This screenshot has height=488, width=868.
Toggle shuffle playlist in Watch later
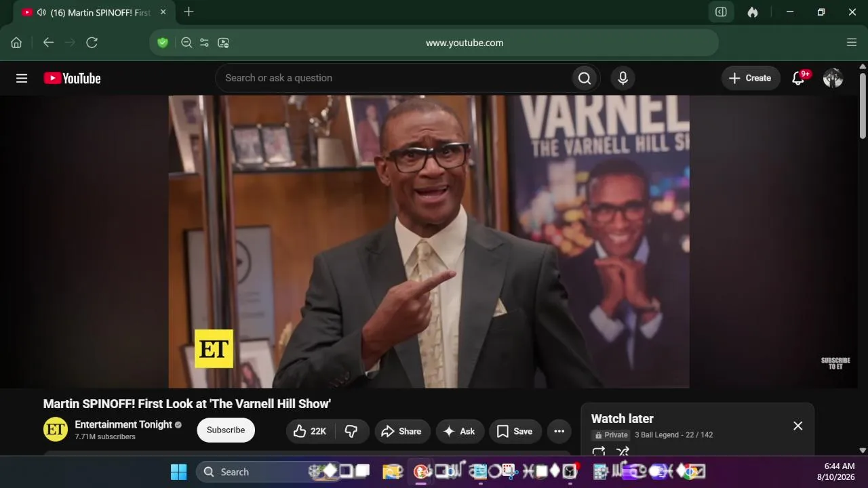[623, 451]
